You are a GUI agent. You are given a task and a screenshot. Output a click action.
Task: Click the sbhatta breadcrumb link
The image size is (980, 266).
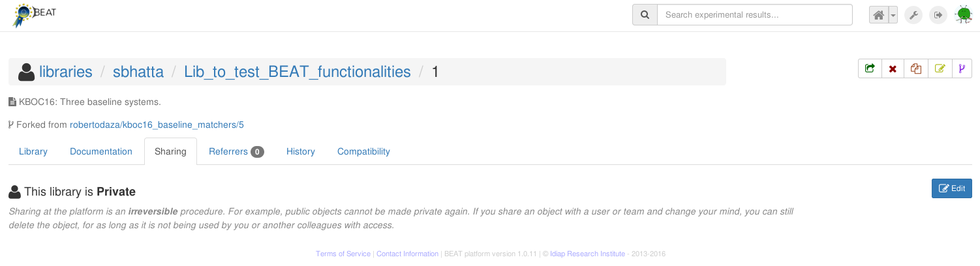click(x=138, y=72)
